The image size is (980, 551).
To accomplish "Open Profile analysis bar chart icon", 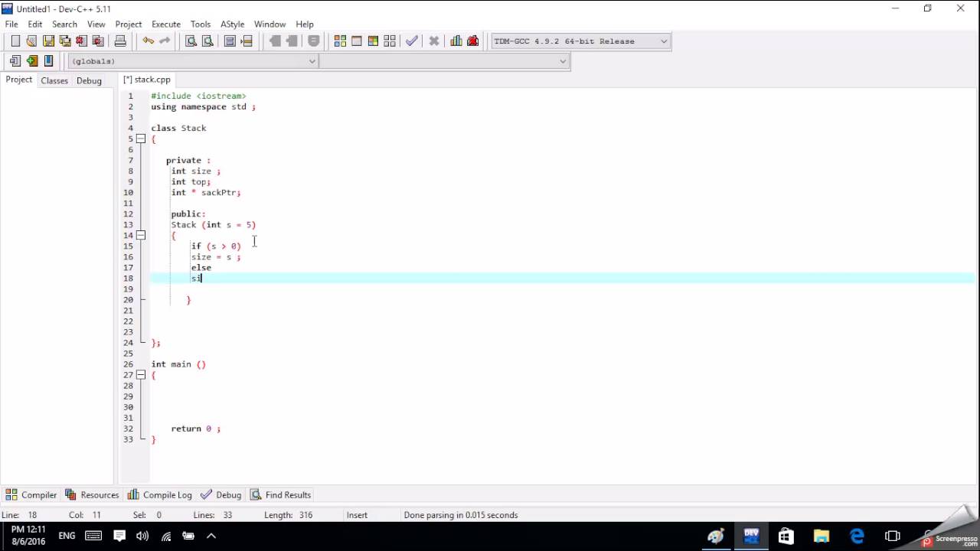I will (456, 41).
